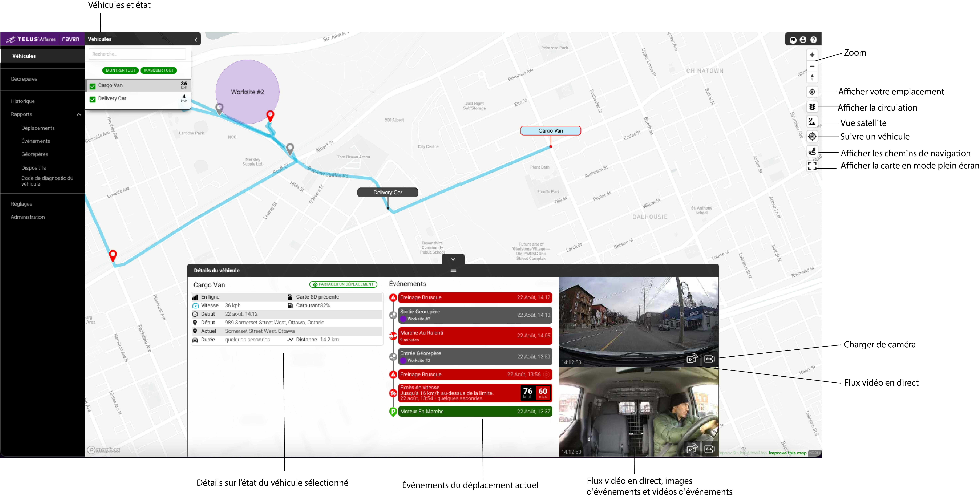Click the mapbox logo
The height and width of the screenshot is (497, 980).
[104, 450]
